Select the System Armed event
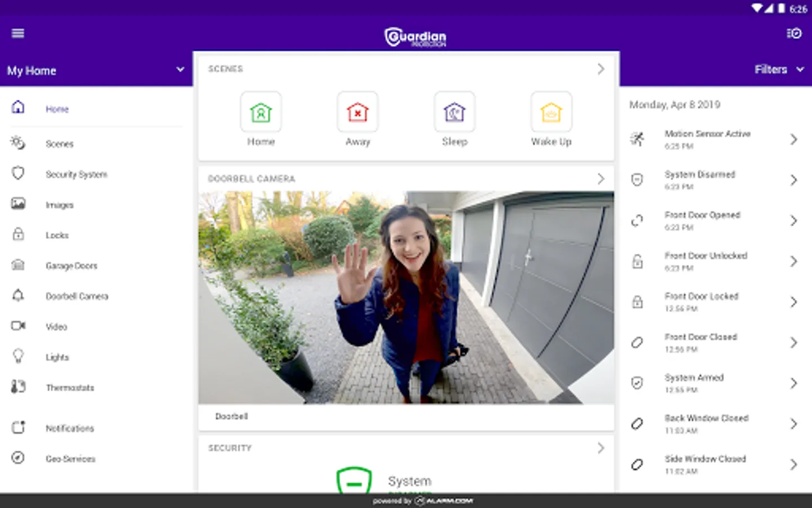 [x=715, y=383]
